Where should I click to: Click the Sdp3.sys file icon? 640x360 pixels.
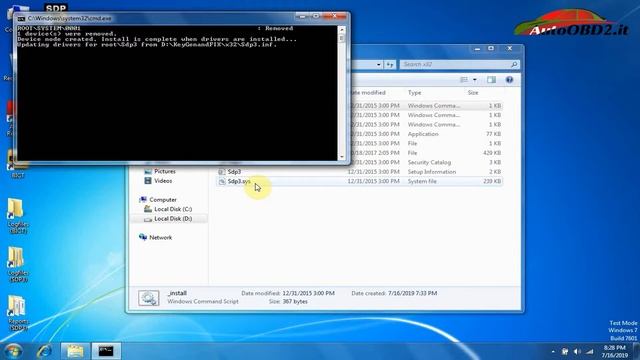[222, 181]
